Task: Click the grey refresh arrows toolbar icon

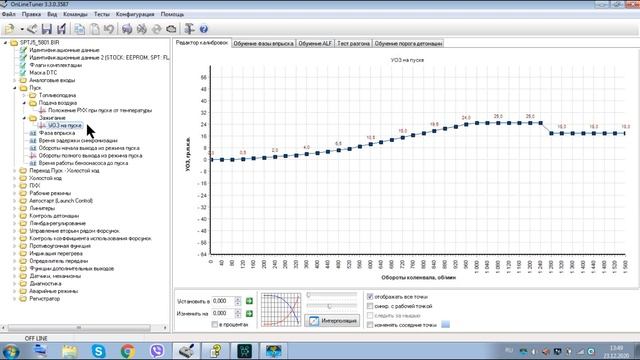Action: [x=157, y=29]
